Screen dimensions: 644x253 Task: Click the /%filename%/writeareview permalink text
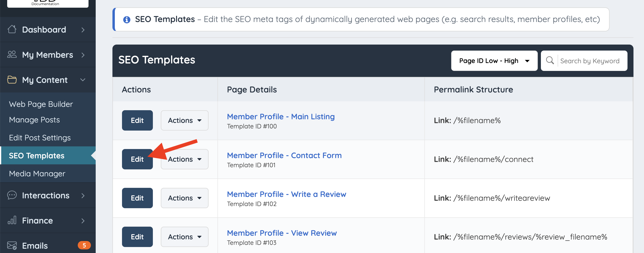[x=502, y=198]
